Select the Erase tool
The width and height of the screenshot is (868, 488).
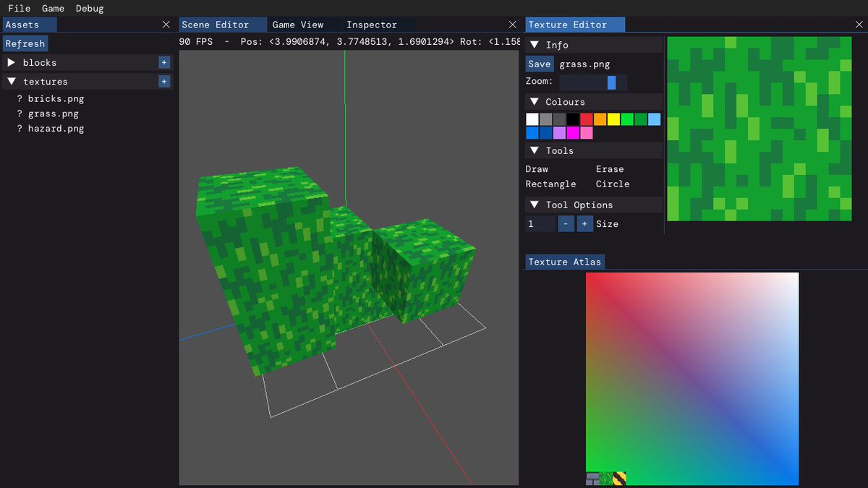tap(610, 169)
